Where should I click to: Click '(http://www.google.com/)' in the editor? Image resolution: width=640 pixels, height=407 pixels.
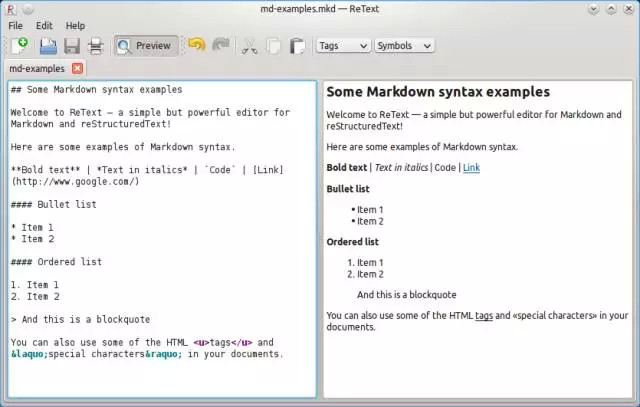click(75, 181)
